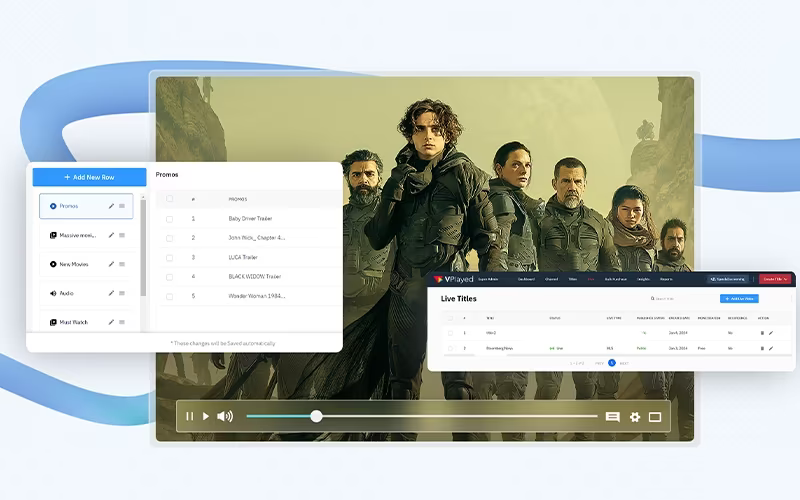Select the Audio row in sidebar
Image resolution: width=800 pixels, height=500 pixels.
(86, 293)
